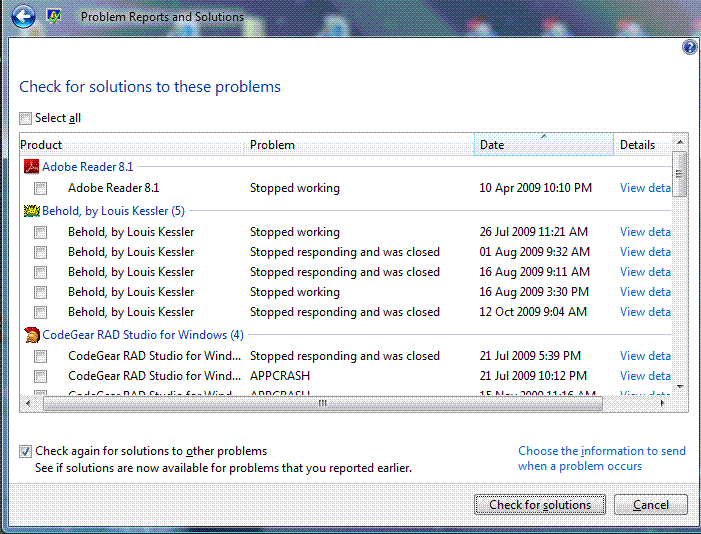The height and width of the screenshot is (534, 701).
Task: Click the vertical scrollbar down arrow
Action: click(x=680, y=386)
